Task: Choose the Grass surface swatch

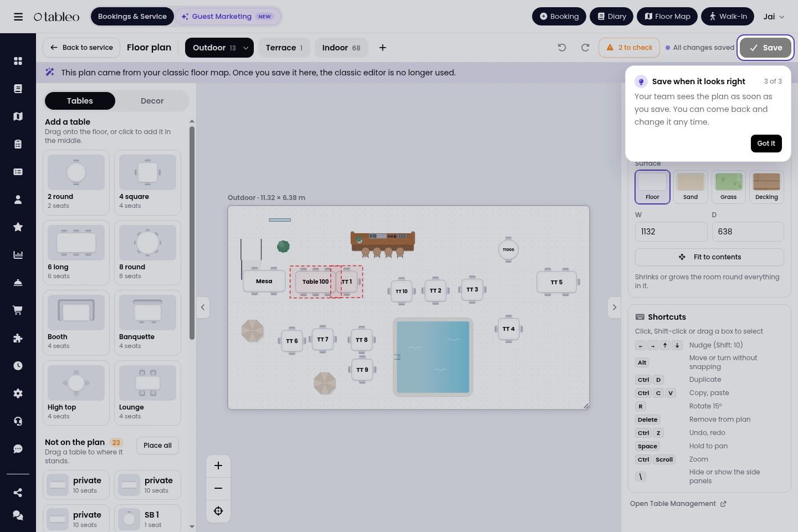Action: click(728, 187)
